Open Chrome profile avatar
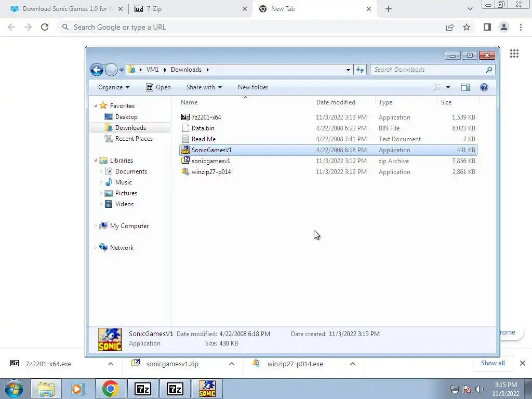Viewport: 532px width, 399px height. [x=504, y=27]
